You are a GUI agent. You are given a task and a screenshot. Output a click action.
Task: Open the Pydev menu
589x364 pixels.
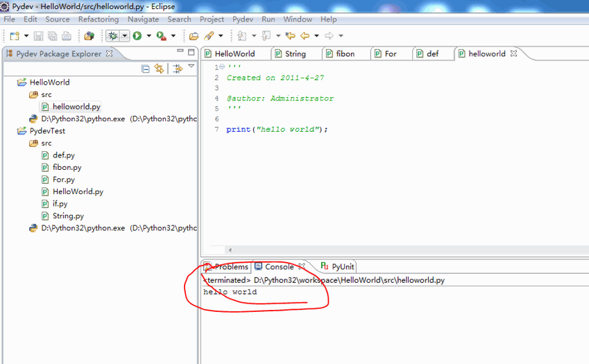click(x=243, y=19)
